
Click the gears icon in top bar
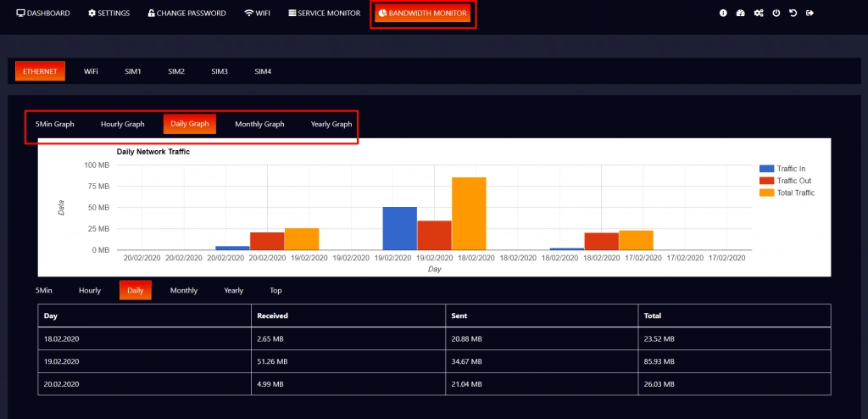pos(759,14)
